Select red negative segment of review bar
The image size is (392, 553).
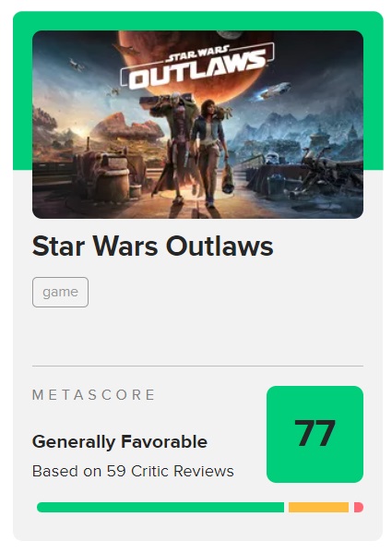[x=359, y=507]
